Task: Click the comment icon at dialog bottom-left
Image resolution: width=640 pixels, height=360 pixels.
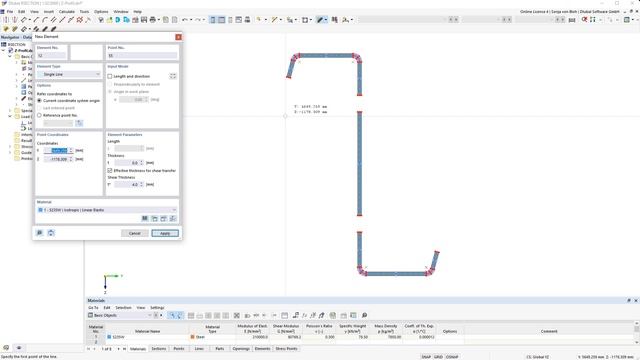Action: 40,233
